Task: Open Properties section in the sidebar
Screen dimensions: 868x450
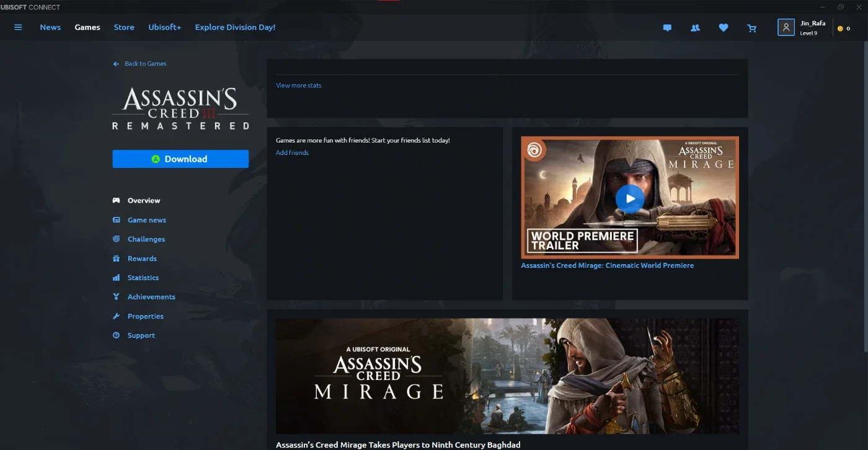Action: [146, 316]
